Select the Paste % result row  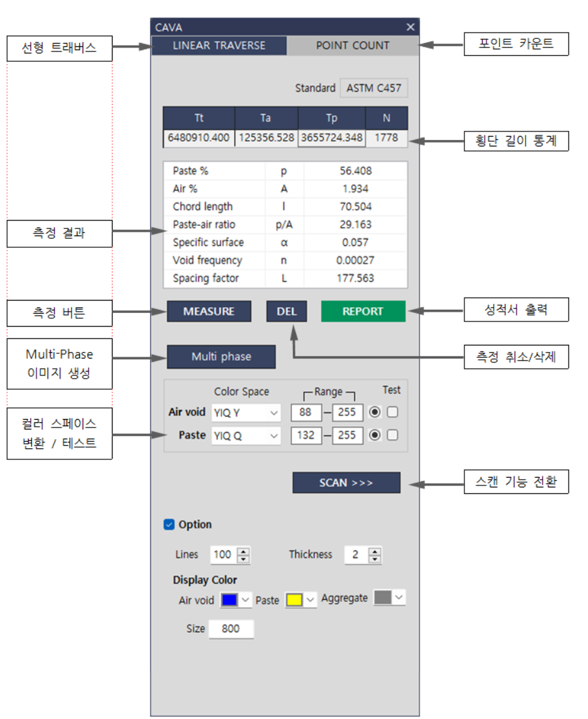coord(285,171)
